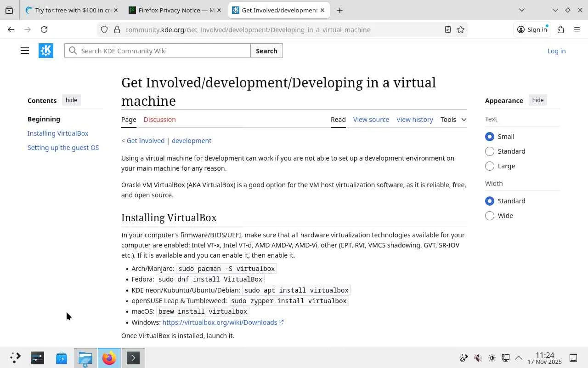
Task: Select the Page tab
Action: 129,120
